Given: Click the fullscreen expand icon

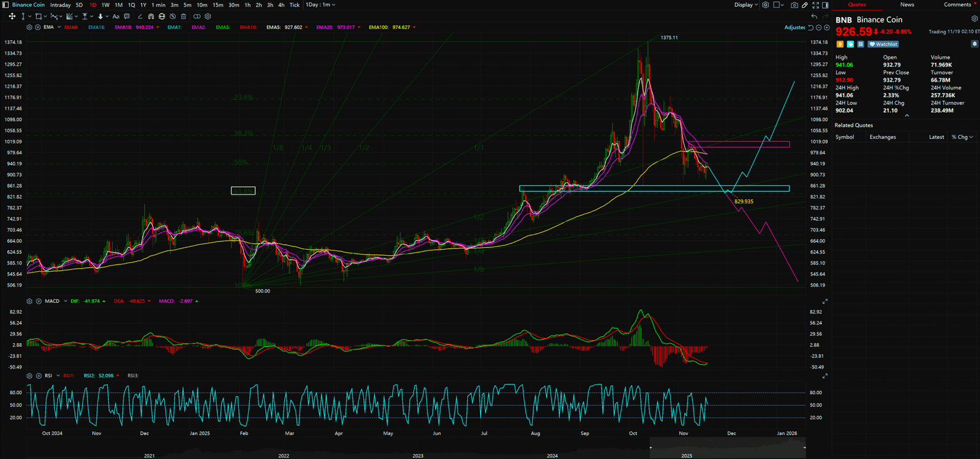Looking at the screenshot, I should click(815, 5).
